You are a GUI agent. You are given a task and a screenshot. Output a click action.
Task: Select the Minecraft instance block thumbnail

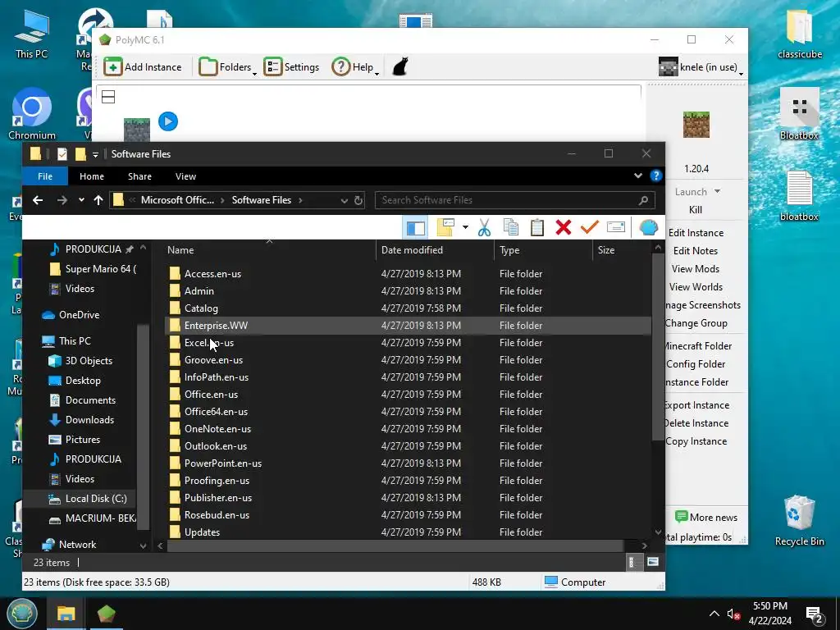(137, 130)
